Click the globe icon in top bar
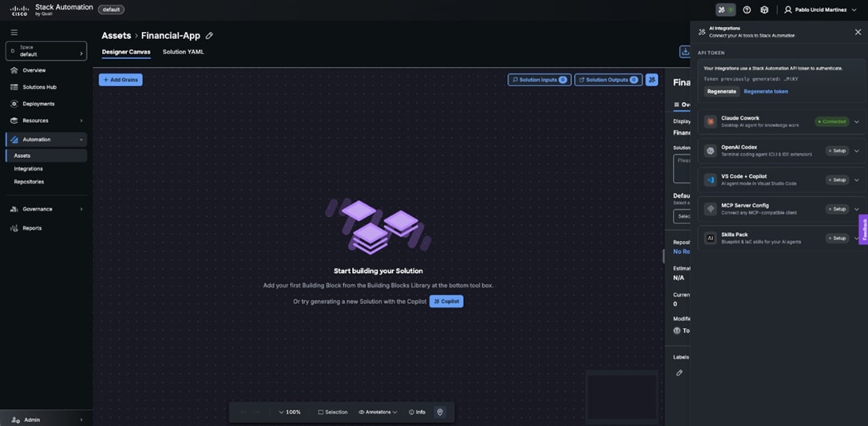The height and width of the screenshot is (426, 868). tap(764, 10)
